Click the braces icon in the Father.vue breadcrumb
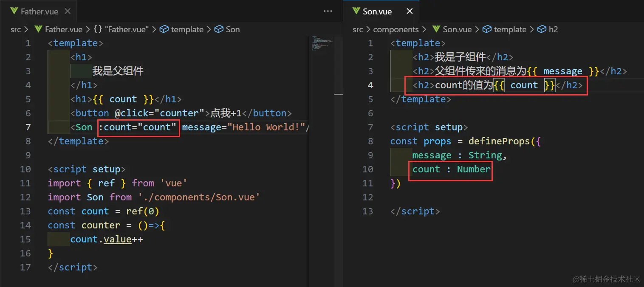644x287 pixels. 98,29
